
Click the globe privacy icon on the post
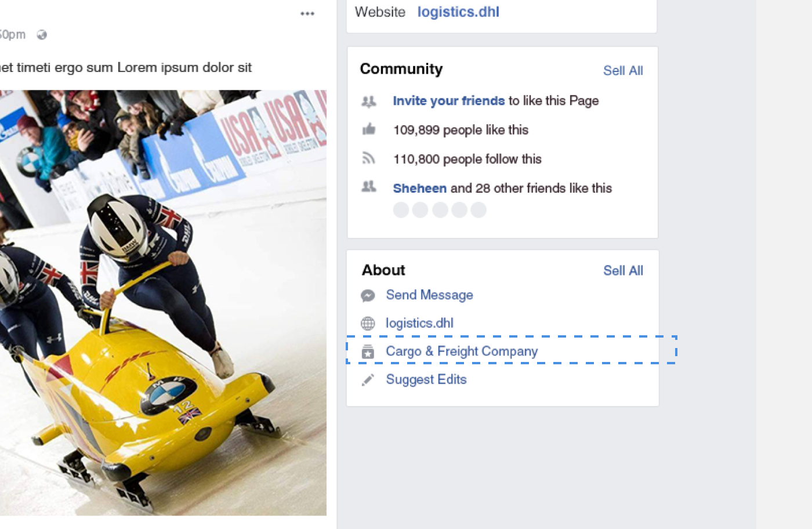pos(42,35)
